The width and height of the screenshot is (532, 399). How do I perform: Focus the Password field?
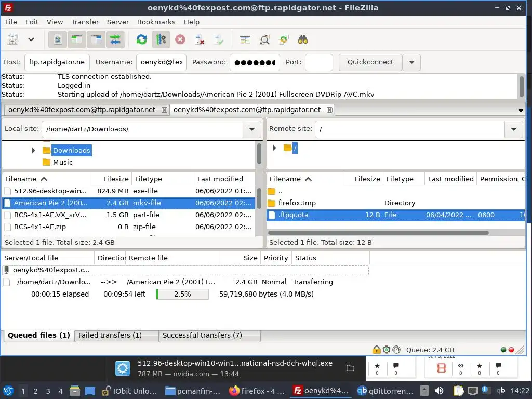[x=255, y=62]
